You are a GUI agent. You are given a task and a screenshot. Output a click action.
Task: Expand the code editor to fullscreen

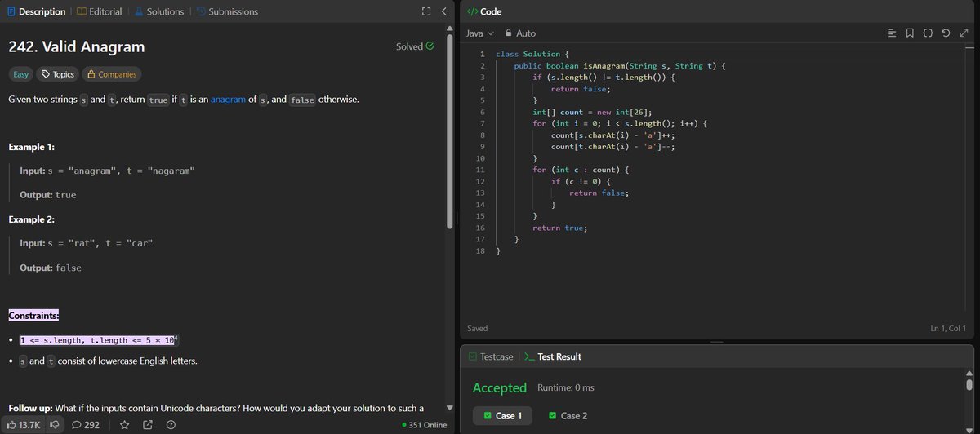pyautogui.click(x=963, y=33)
